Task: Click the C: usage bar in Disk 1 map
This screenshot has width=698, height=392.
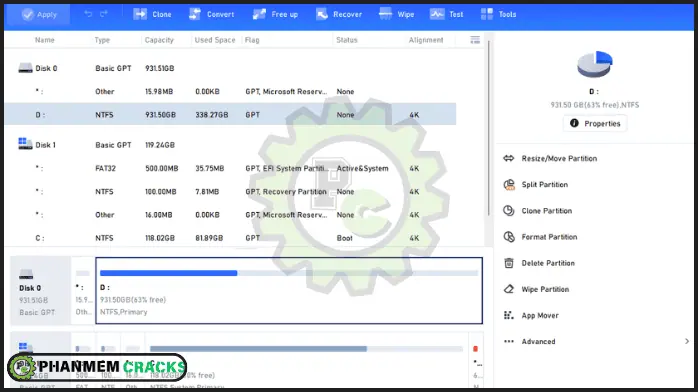Action: click(x=306, y=349)
